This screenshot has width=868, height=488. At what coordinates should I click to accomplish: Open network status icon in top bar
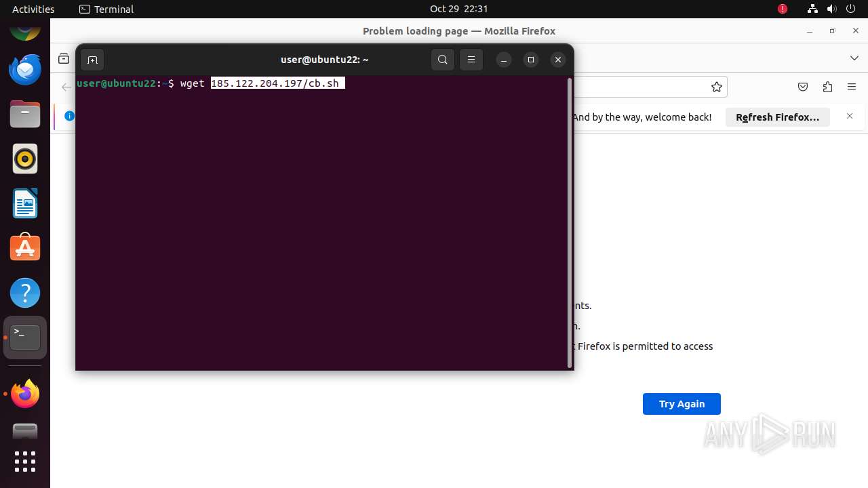pos(812,9)
